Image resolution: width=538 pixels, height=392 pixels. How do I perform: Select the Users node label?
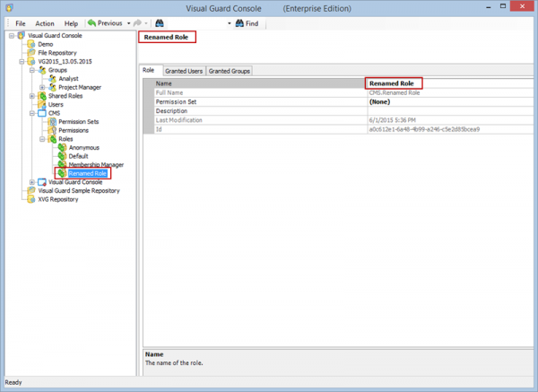(56, 104)
